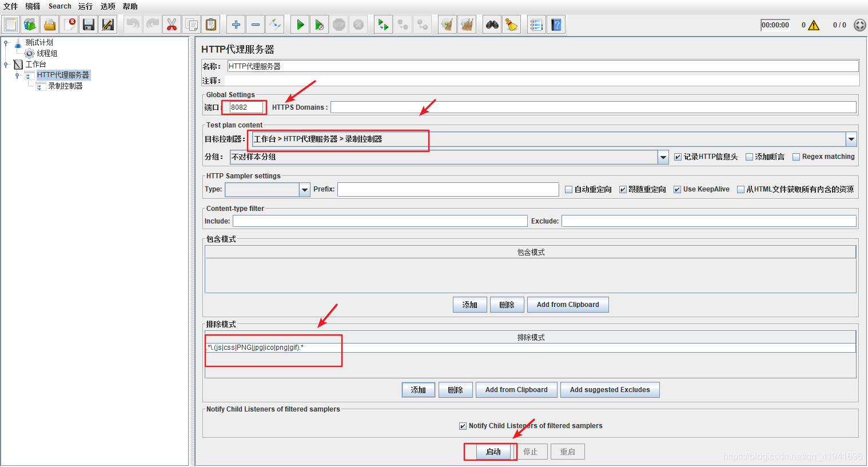The width and height of the screenshot is (868, 467).
Task: Click the Save As icon
Action: click(108, 25)
